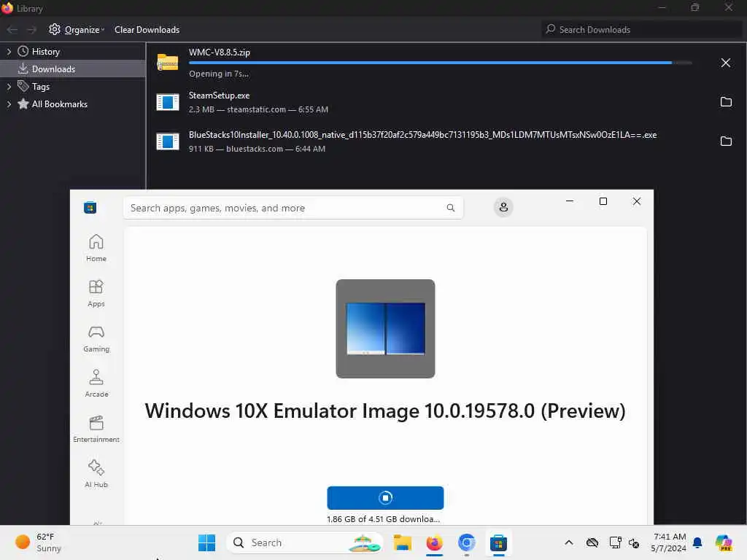
Task: Select Tags in the Library sidebar
Action: click(41, 87)
